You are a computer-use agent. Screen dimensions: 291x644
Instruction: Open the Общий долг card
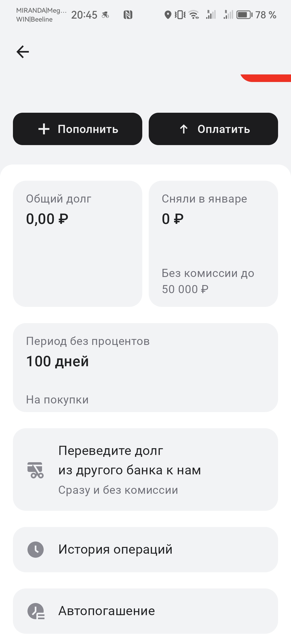point(78,244)
